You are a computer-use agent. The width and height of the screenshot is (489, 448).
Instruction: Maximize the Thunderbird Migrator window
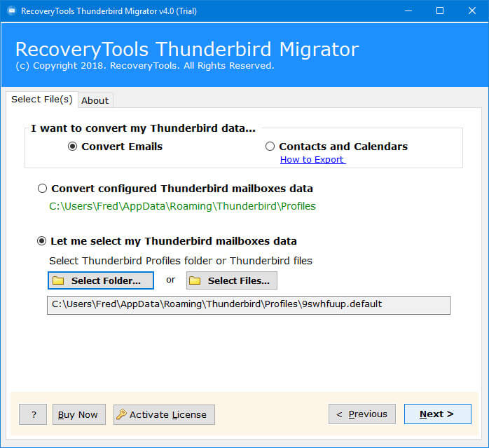(440, 11)
